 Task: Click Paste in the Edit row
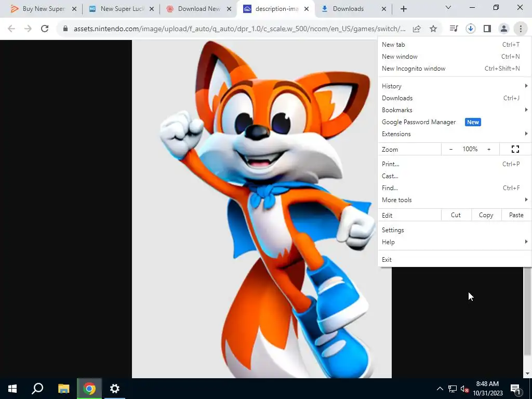pyautogui.click(x=516, y=215)
